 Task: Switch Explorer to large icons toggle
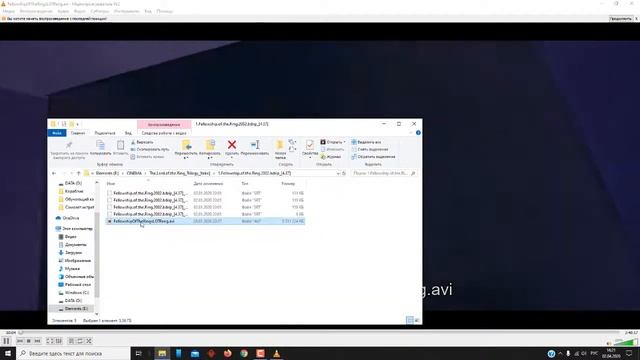417,320
